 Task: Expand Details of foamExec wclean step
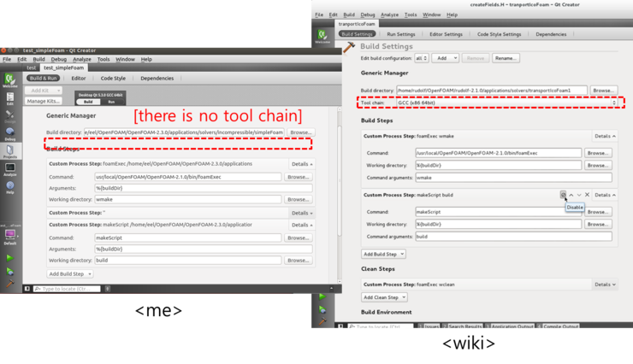click(605, 285)
